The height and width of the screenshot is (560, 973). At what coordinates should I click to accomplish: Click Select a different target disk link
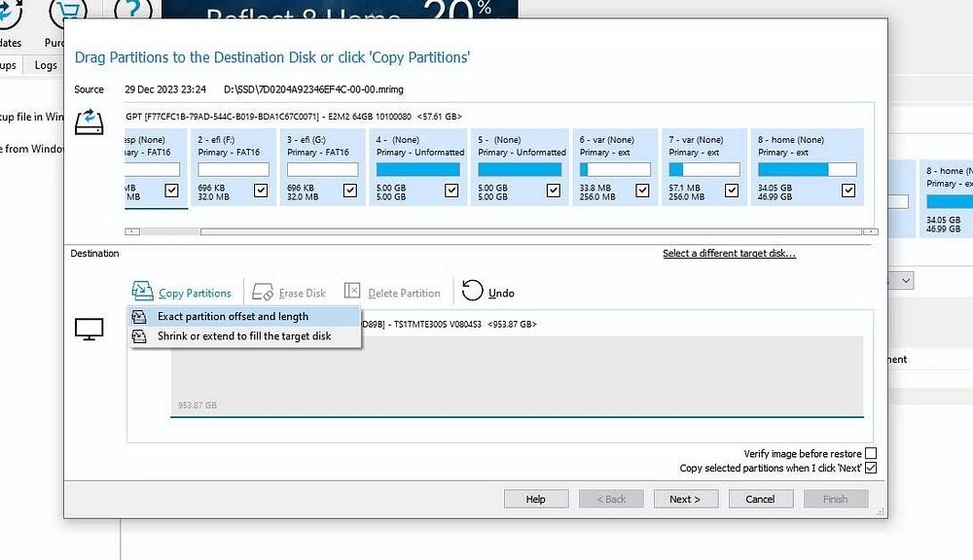[729, 254]
